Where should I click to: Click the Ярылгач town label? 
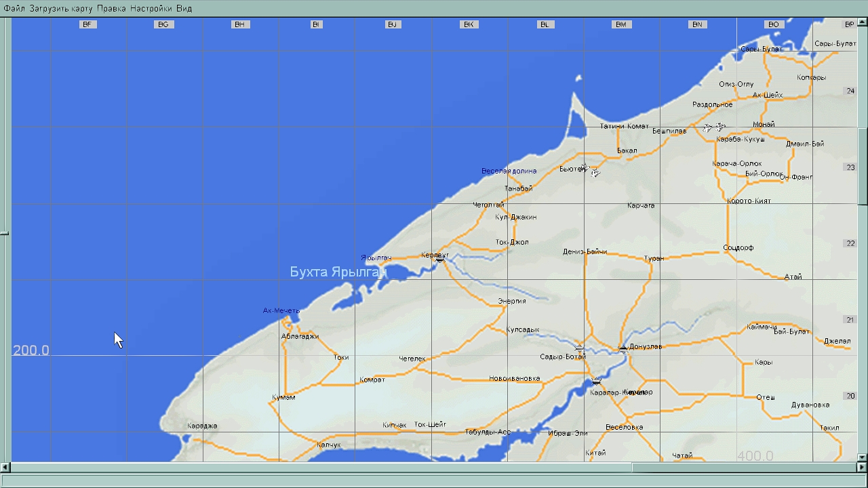coord(376,258)
